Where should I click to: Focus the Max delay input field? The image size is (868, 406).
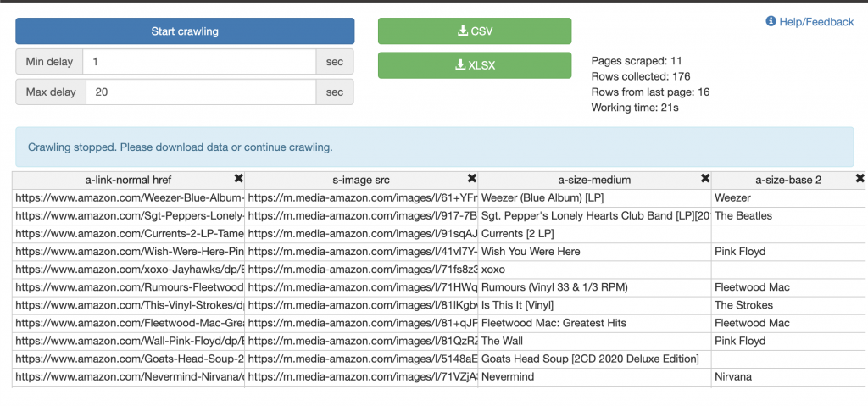pos(200,92)
